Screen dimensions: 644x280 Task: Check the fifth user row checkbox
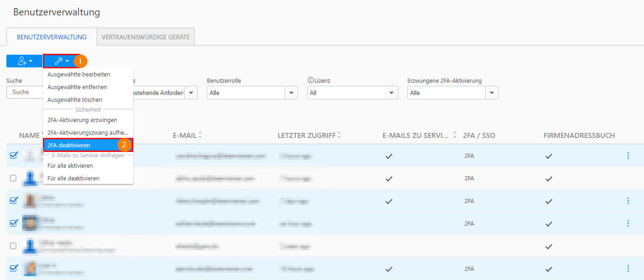click(x=14, y=246)
